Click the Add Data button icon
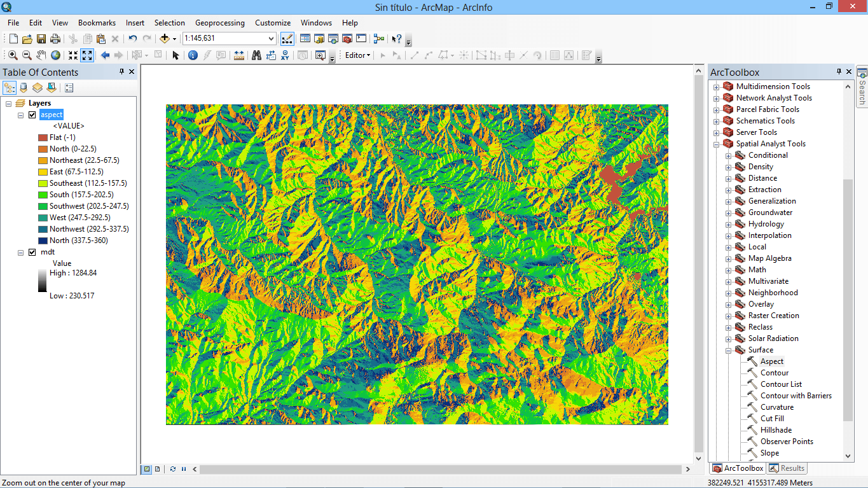 165,39
